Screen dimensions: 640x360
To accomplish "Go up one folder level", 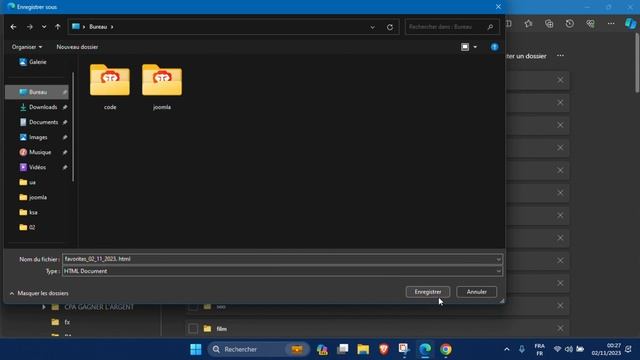I will 58,27.
